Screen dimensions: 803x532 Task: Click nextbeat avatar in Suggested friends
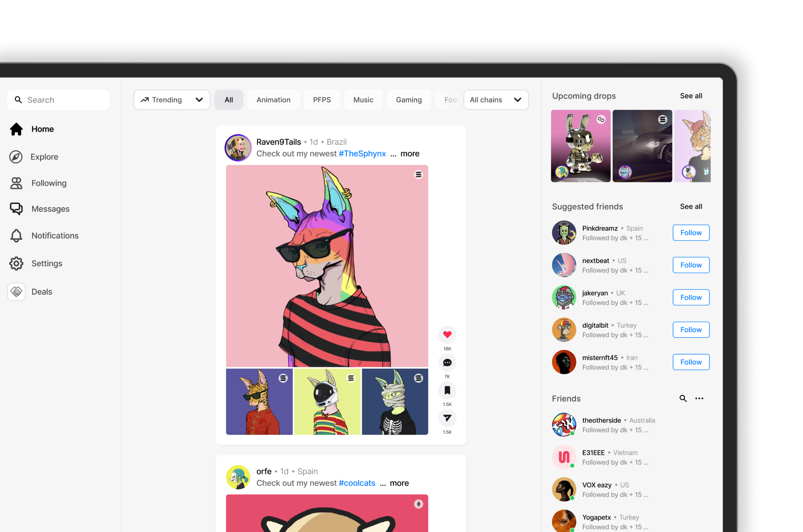[564, 265]
